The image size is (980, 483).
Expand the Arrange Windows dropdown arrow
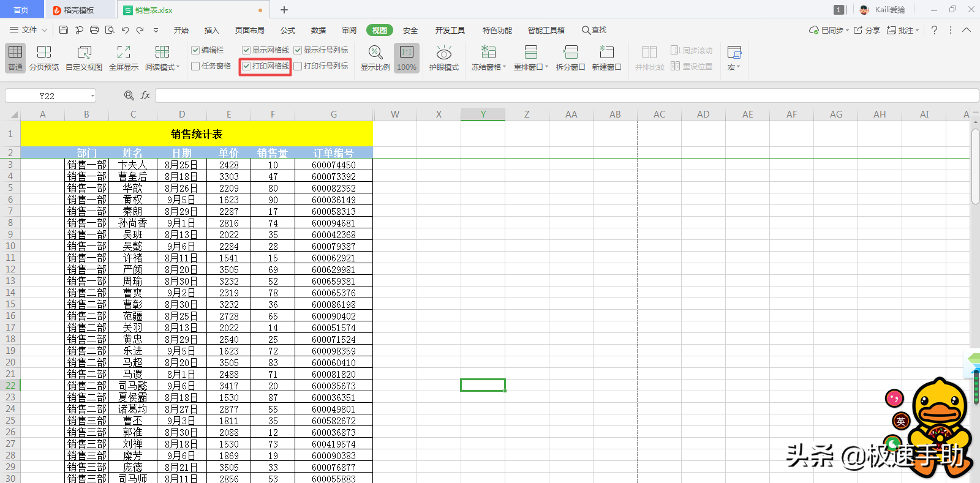click(546, 67)
